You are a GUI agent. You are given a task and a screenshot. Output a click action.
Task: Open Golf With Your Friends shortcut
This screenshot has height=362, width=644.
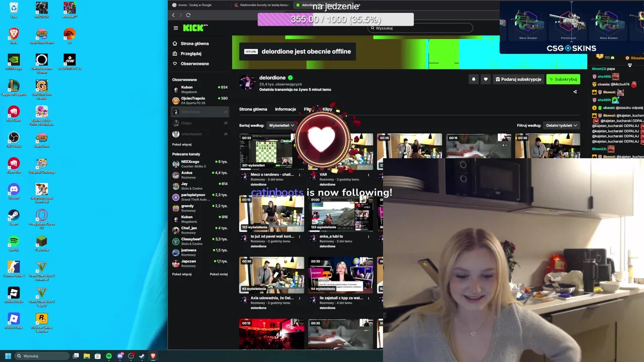click(42, 89)
